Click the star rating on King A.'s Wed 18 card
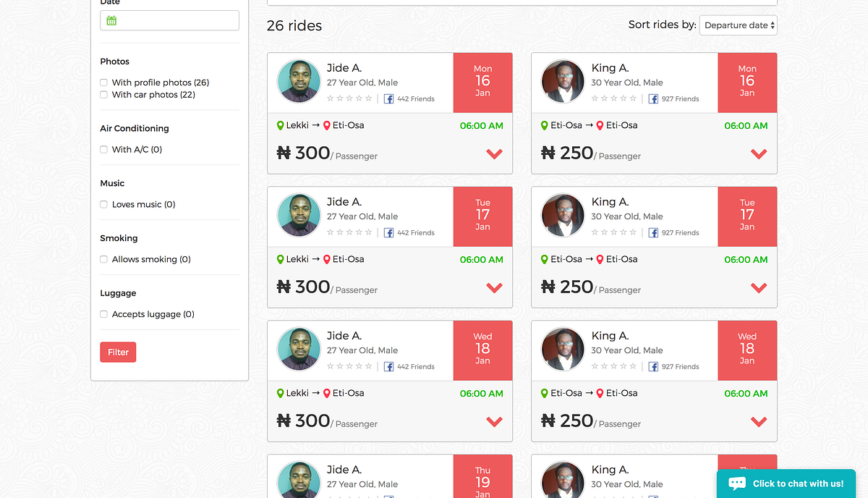The width and height of the screenshot is (868, 498). 614,366
